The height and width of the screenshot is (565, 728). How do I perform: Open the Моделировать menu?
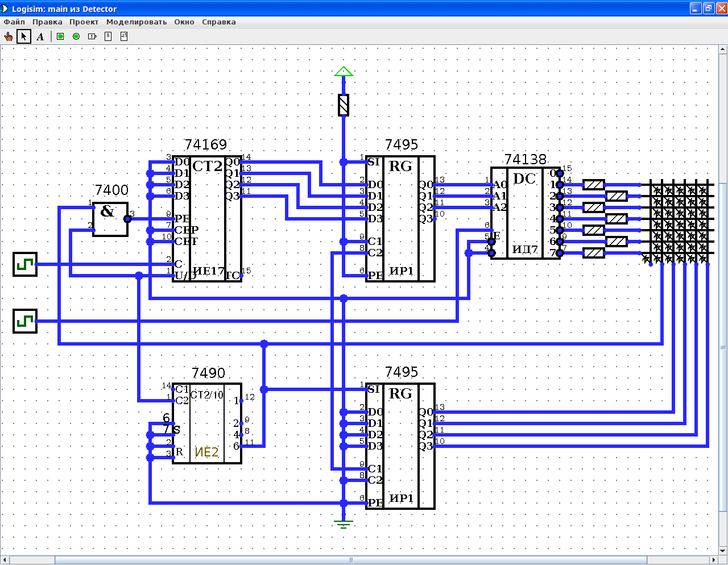point(136,22)
